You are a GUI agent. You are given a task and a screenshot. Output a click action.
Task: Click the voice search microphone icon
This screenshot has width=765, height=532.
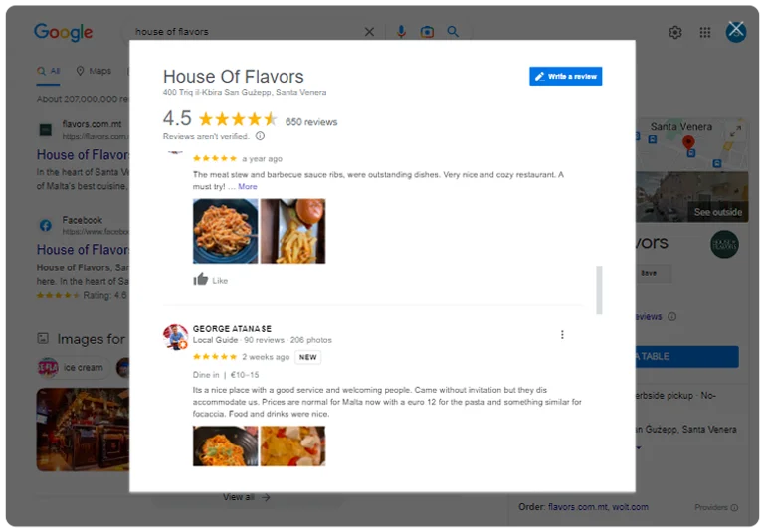[401, 32]
